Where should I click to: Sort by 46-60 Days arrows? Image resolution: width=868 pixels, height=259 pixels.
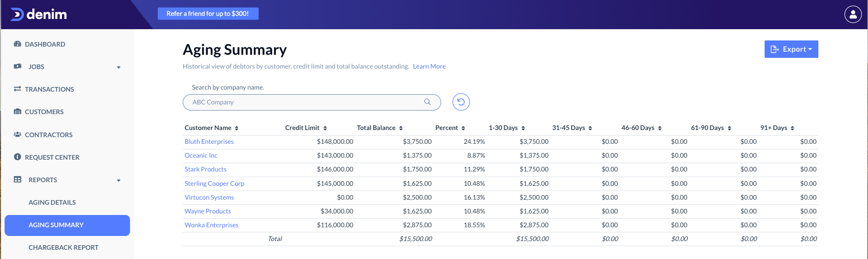660,128
